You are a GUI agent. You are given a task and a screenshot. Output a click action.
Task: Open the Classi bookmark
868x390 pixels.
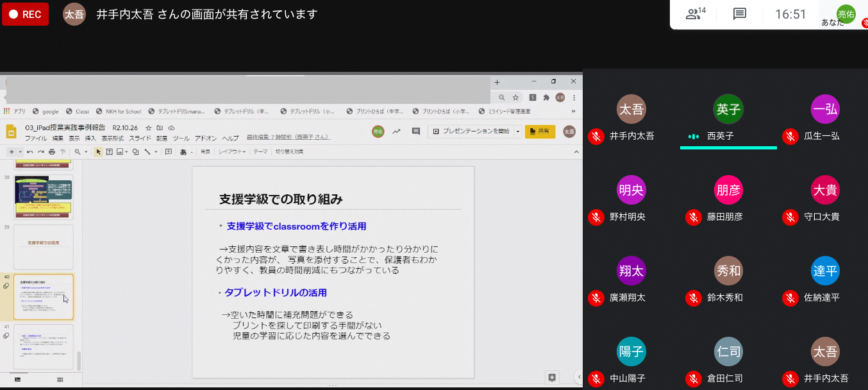(x=77, y=111)
